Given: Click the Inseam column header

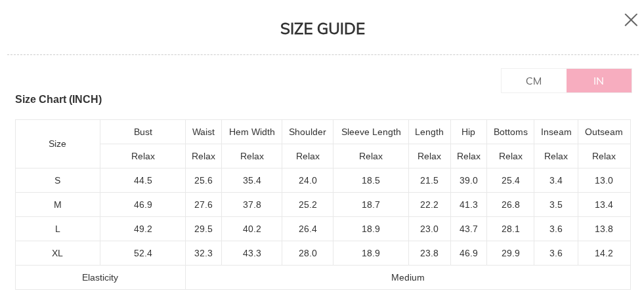Looking at the screenshot, I should 556,132.
